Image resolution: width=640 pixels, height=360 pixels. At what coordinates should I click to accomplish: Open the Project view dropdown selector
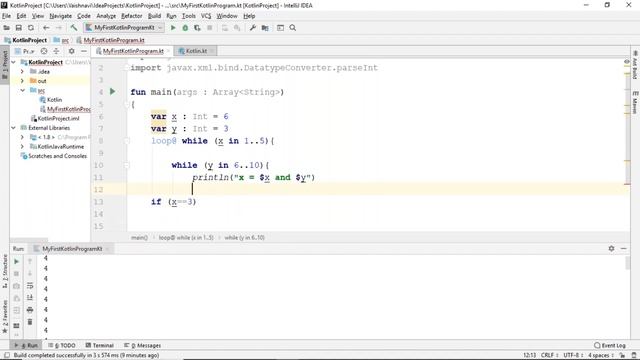click(25, 51)
